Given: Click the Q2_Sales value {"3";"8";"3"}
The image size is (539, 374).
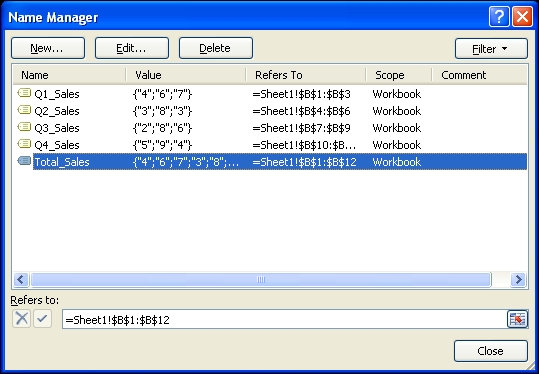Looking at the screenshot, I should [162, 111].
